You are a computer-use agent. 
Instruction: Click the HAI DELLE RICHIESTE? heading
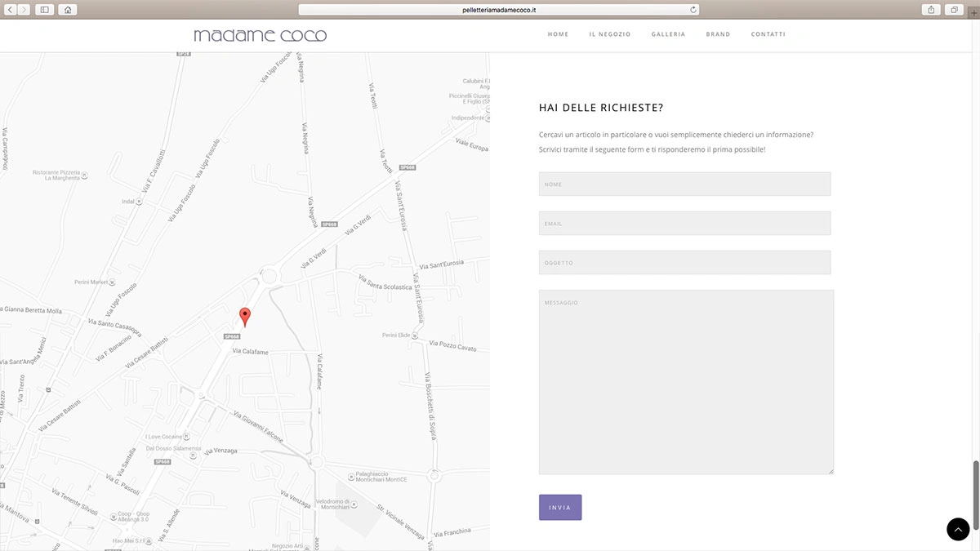(x=601, y=108)
